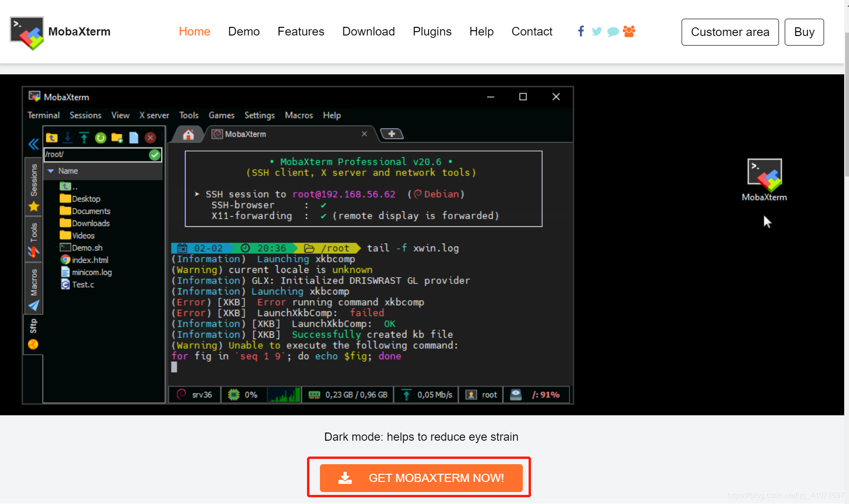
Task: Select the Downloads folder
Action: point(84,223)
